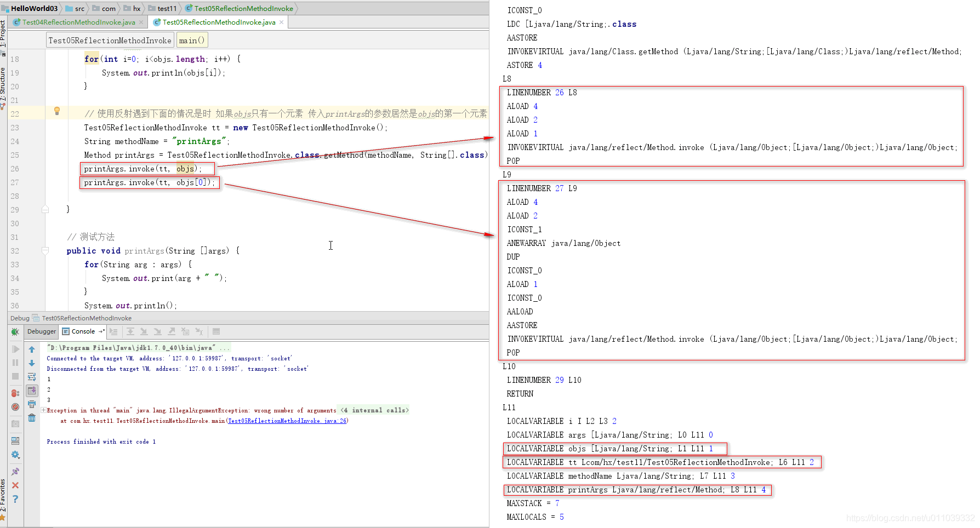The image size is (980, 528).
Task: Click line 26 gutter to set breakpoint
Action: tap(34, 169)
